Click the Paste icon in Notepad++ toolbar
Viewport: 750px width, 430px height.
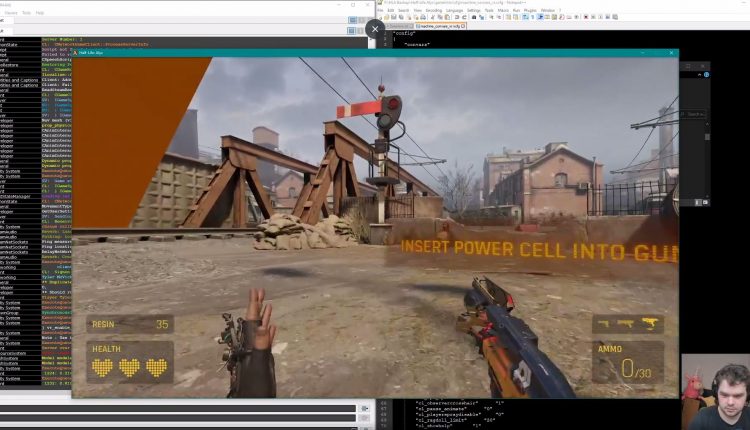447,17
